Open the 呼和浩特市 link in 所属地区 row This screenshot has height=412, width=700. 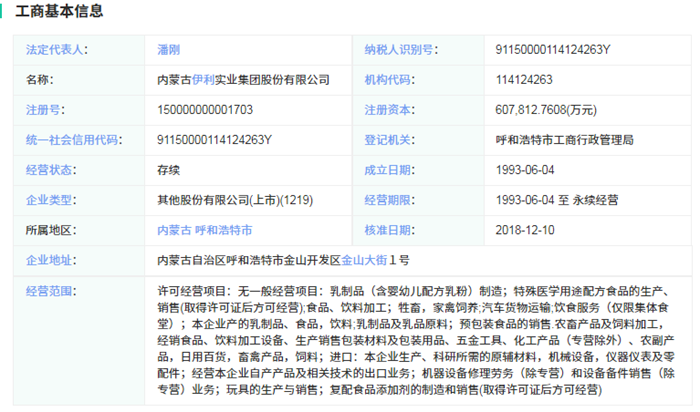tap(223, 229)
